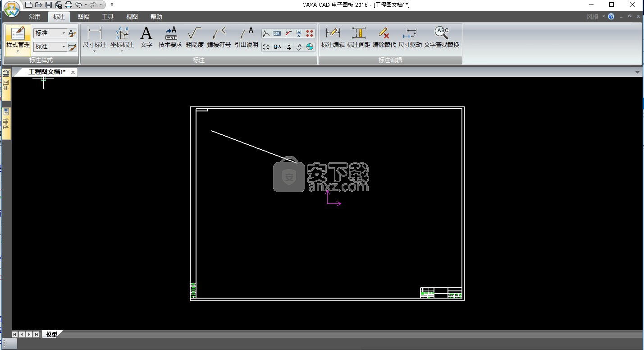This screenshot has height=350, width=644.
Task: Select the 文字 text tool
Action: pyautogui.click(x=146, y=37)
